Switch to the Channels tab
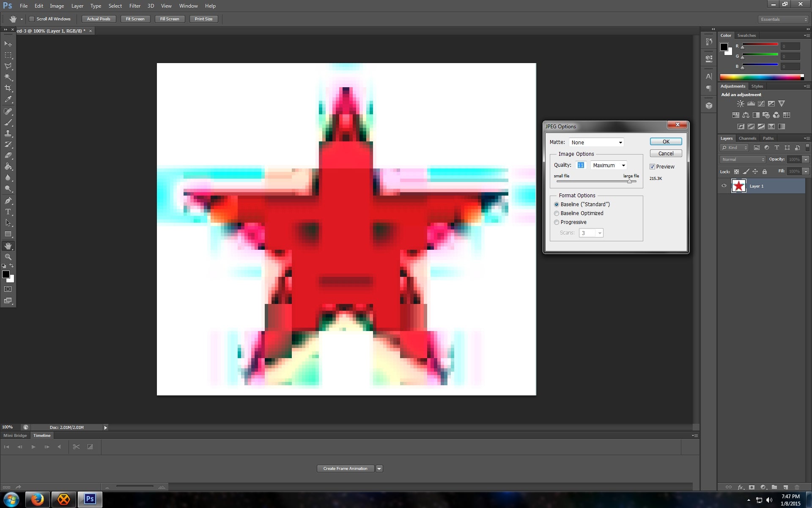The image size is (812, 508). point(747,138)
